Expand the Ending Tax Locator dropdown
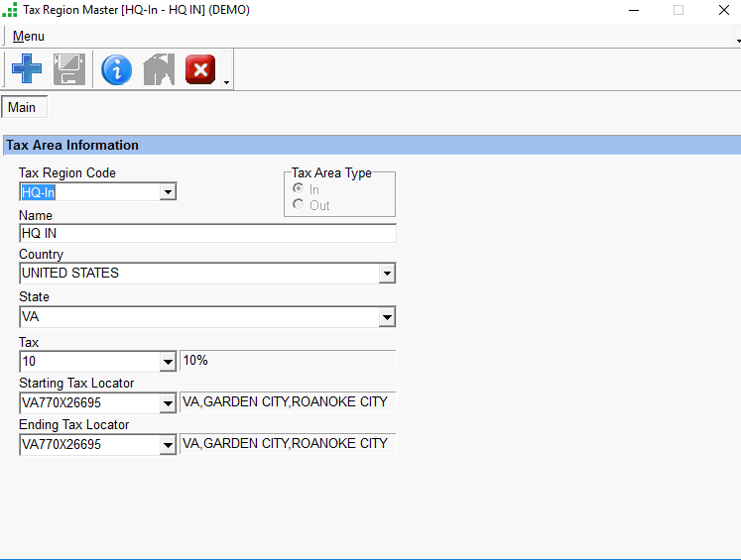Viewport: 741px width, 560px height. click(168, 445)
